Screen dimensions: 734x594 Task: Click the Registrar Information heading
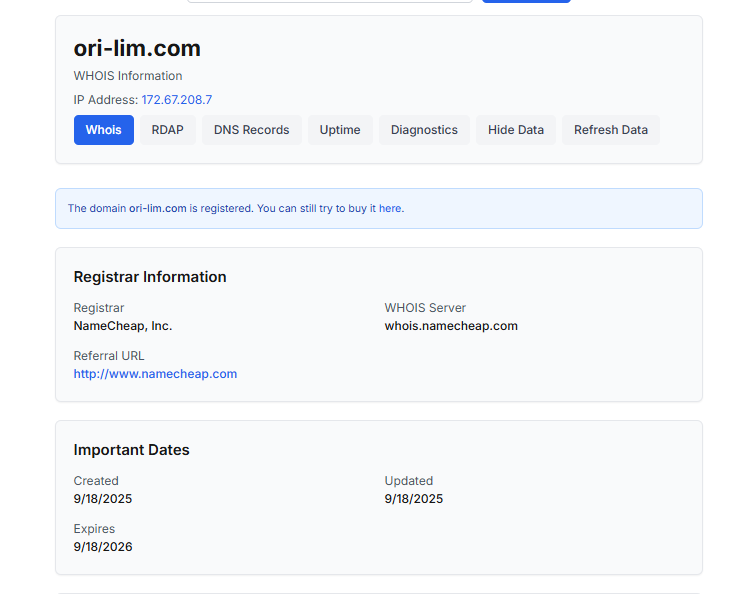coord(150,277)
